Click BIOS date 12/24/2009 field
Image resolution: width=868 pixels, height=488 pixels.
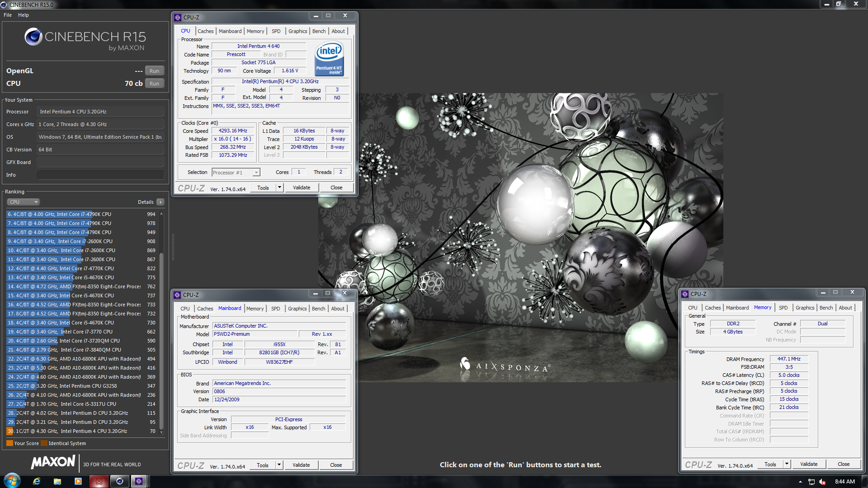(x=279, y=399)
